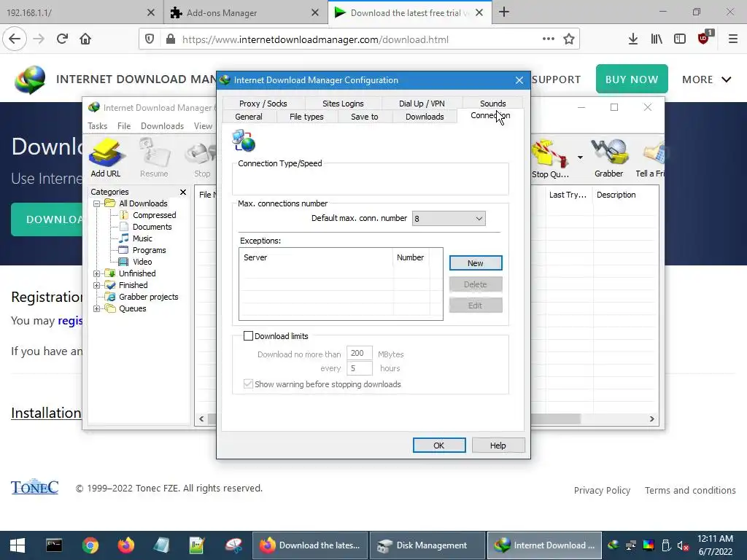Open the View menu in IDM window

click(x=203, y=126)
